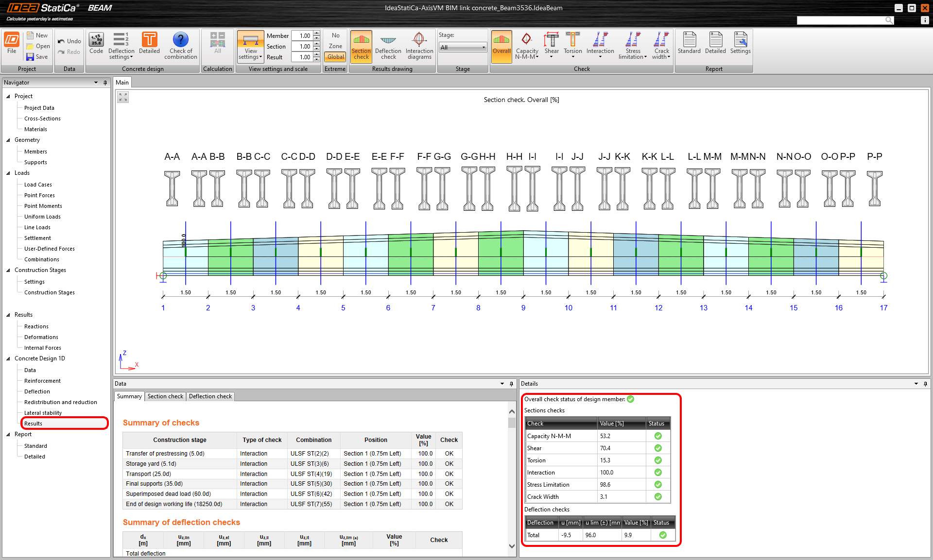The width and height of the screenshot is (933, 560).
Task: Open Internal Forces in the navigator
Action: pos(43,348)
